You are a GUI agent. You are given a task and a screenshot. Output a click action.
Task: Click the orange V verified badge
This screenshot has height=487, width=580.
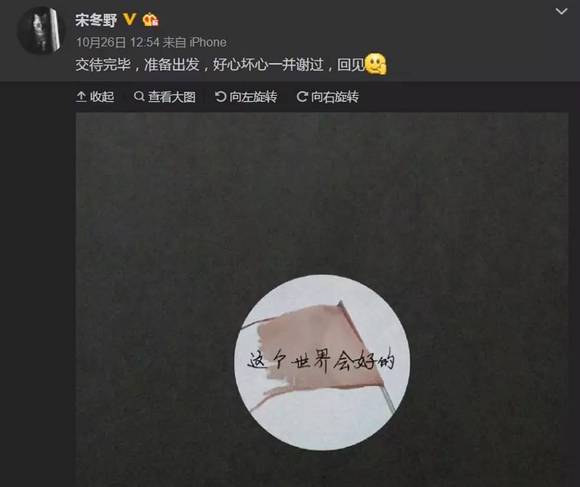click(129, 19)
